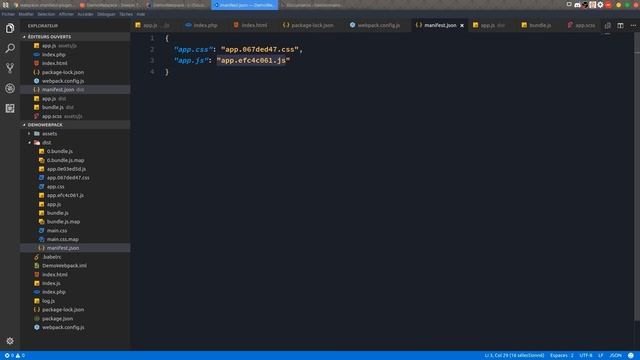Open the Fichier menu
640x360 pixels.
(8, 14)
